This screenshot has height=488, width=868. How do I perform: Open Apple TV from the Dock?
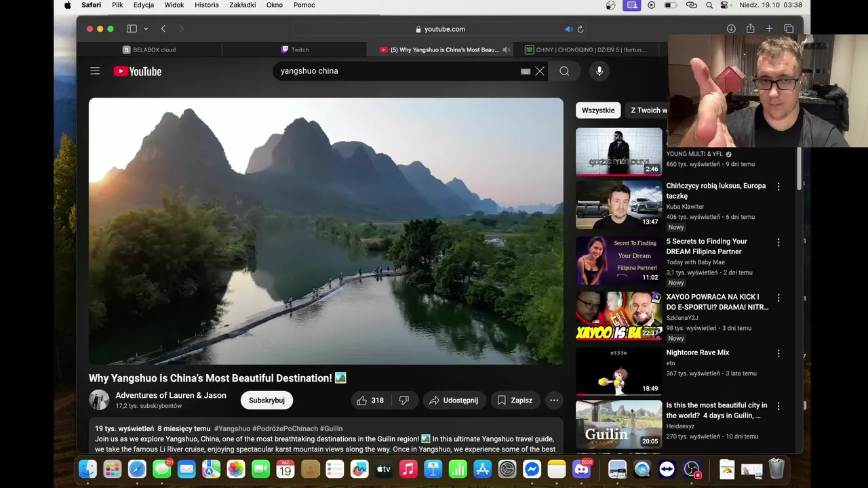click(384, 468)
